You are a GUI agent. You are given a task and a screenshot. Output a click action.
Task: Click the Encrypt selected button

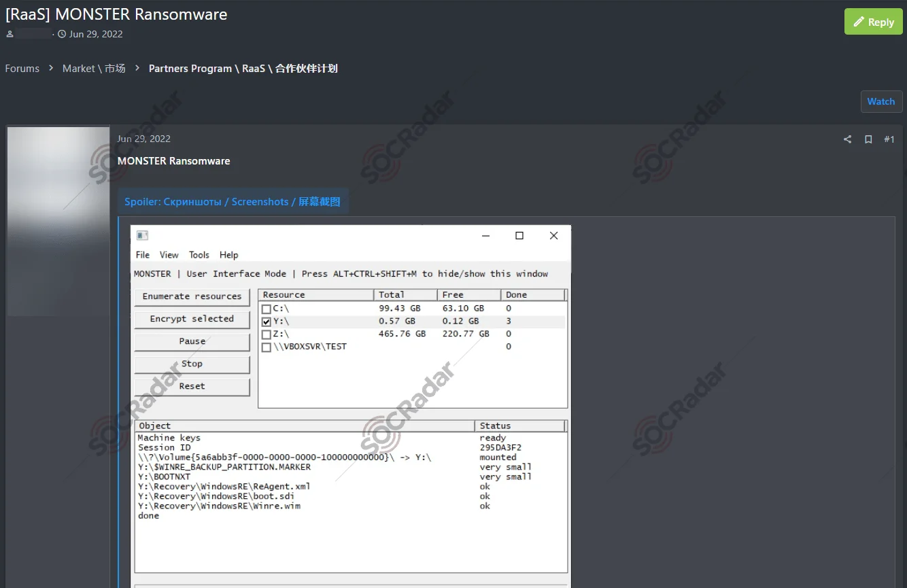(x=192, y=319)
